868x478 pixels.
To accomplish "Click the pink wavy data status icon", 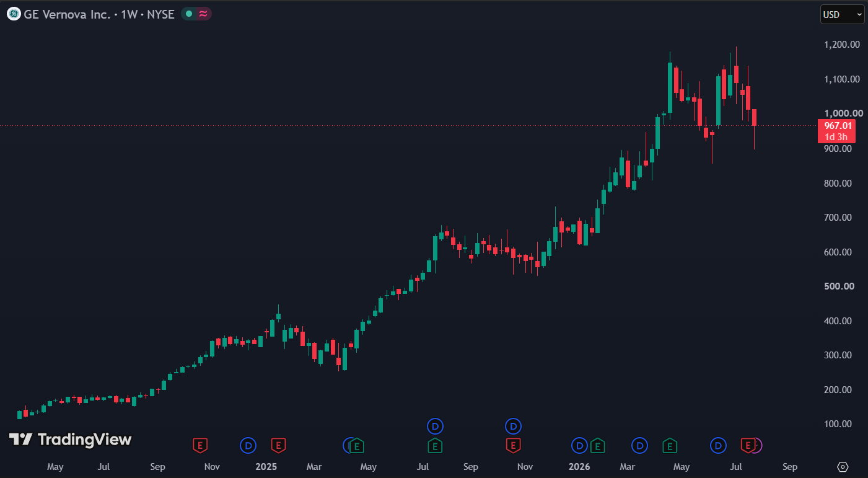I will [x=203, y=14].
